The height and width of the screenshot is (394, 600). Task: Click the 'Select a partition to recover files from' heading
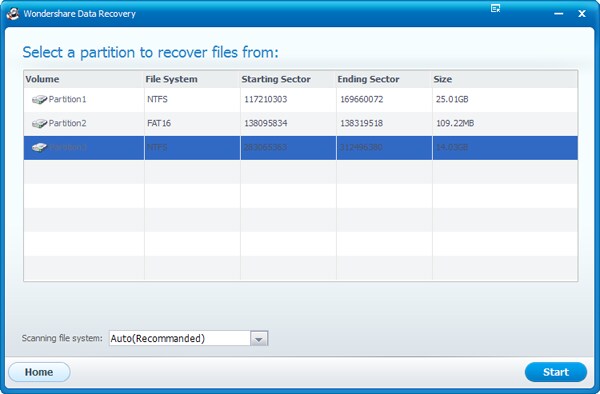pos(150,52)
